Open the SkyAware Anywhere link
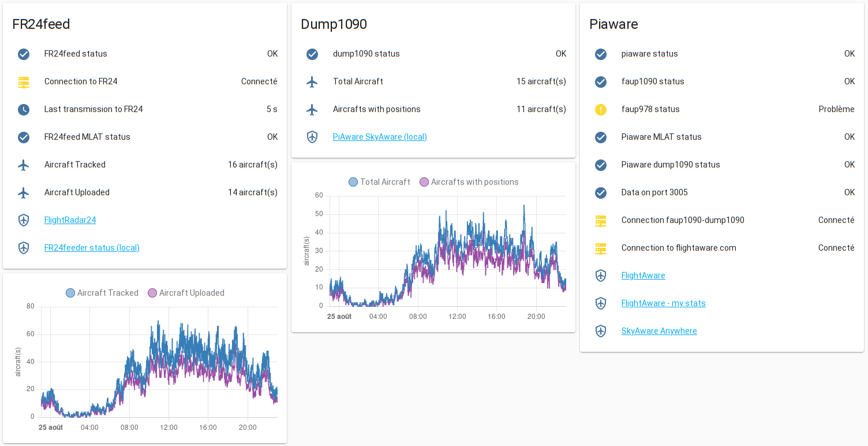Screen dimensions: 868x446 [659, 331]
